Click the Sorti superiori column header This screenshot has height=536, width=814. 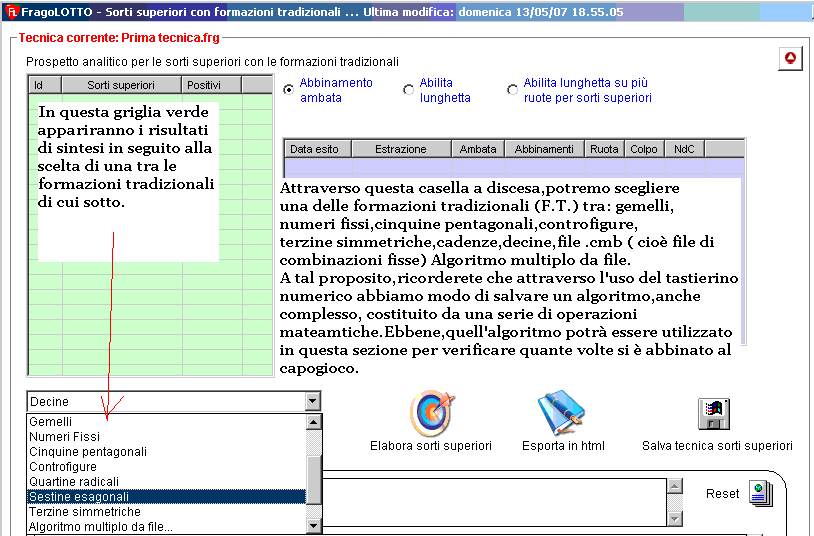(121, 85)
